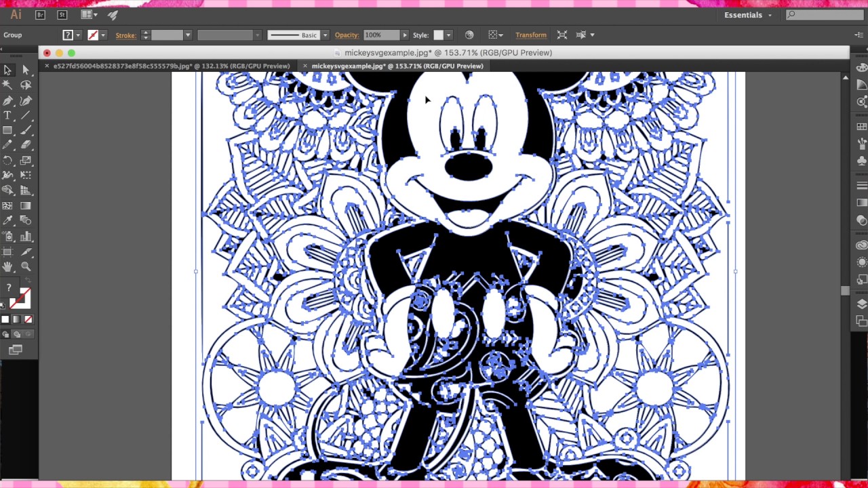Image resolution: width=868 pixels, height=488 pixels.
Task: Select the Type tool
Action: click(x=7, y=115)
